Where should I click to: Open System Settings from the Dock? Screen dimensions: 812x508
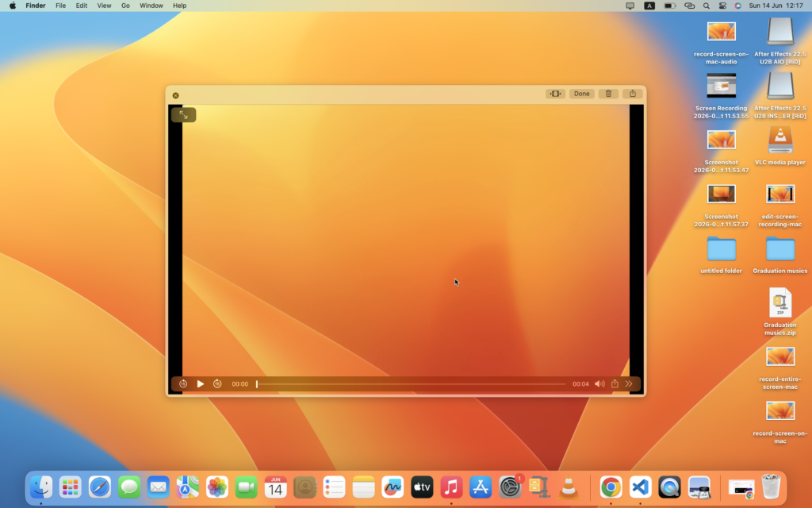tap(510, 487)
